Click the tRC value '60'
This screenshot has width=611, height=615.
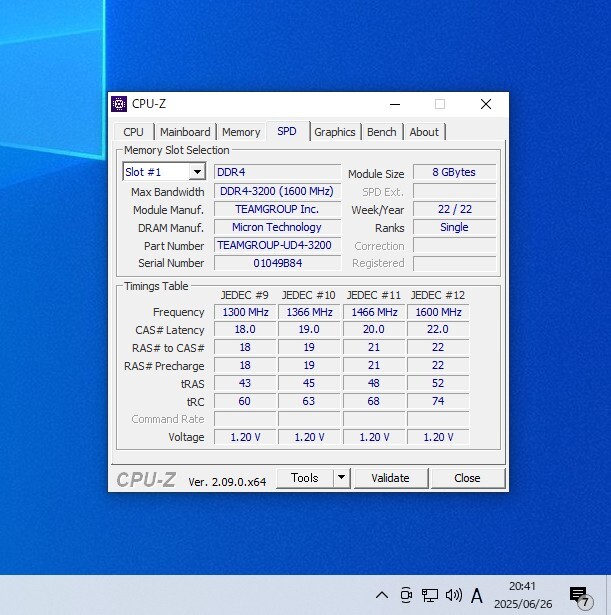coord(245,401)
